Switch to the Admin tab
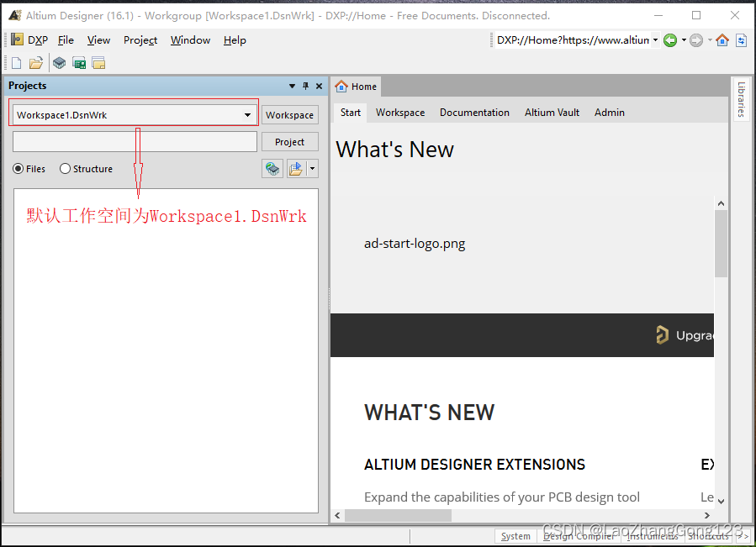 [610, 113]
